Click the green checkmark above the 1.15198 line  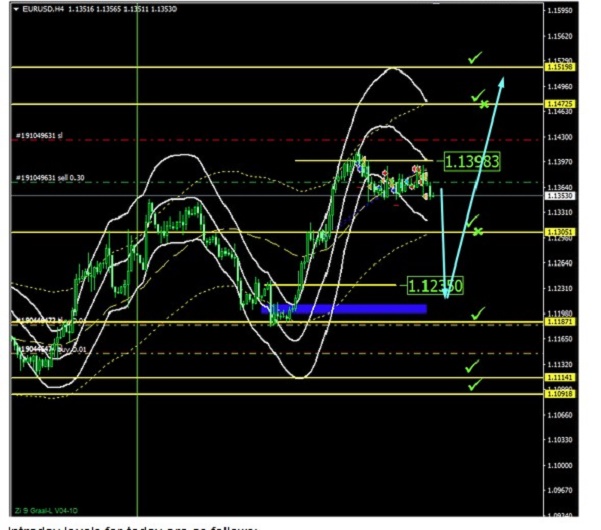tap(475, 60)
